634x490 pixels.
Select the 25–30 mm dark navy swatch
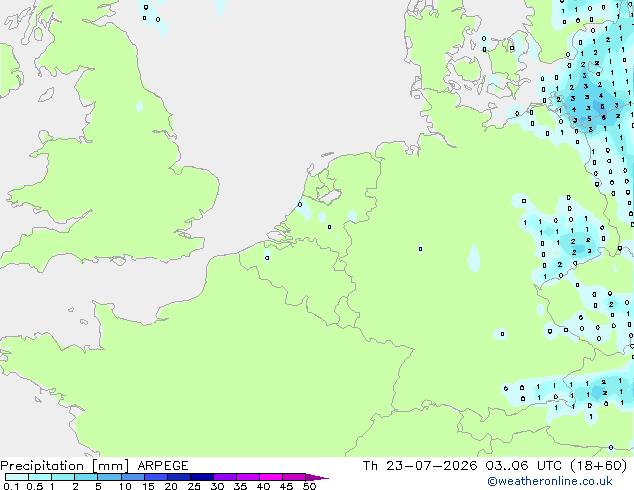[x=201, y=477]
